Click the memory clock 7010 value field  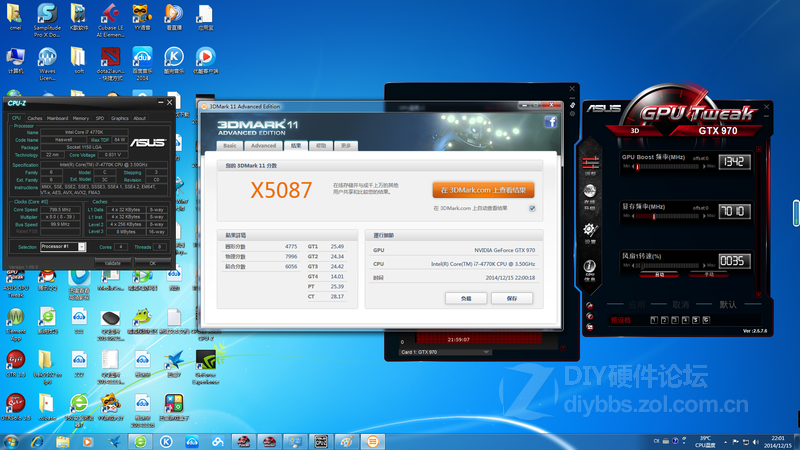point(735,211)
